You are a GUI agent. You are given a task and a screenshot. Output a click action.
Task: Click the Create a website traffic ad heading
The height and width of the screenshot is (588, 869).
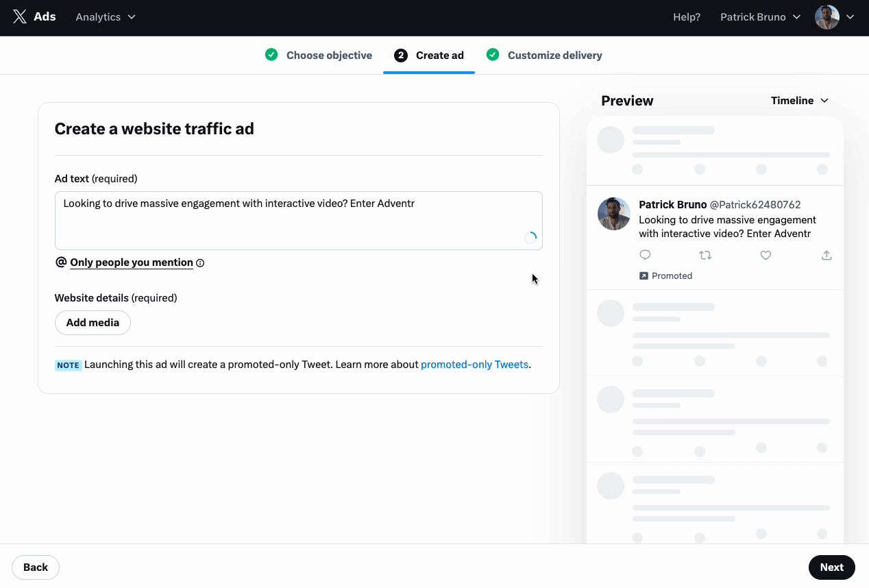154,129
